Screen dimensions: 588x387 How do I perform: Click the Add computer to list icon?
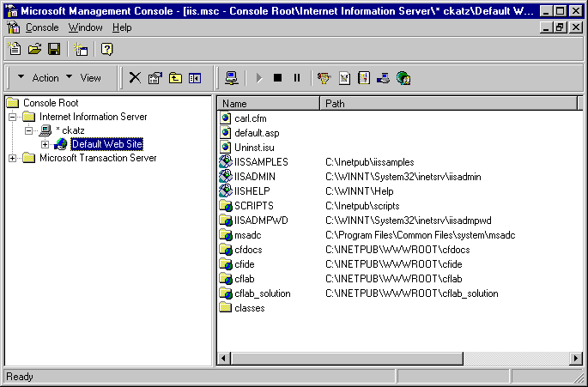[232, 78]
